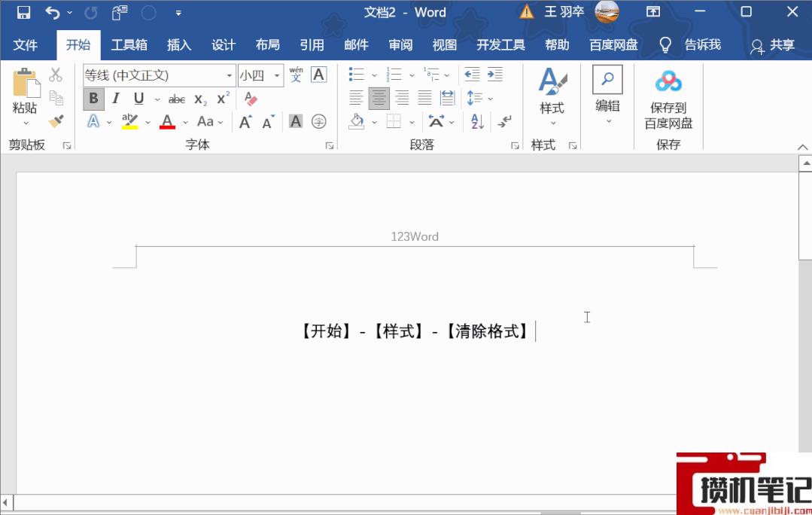Screen dimensions: 812x515
Task: Toggle center alignment
Action: 379,99
